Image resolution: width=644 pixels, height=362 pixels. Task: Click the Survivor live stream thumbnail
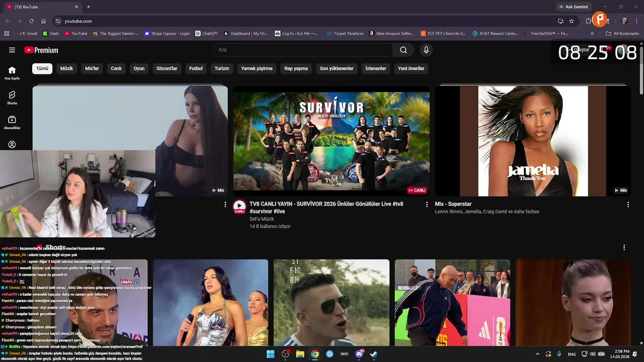[x=332, y=141]
